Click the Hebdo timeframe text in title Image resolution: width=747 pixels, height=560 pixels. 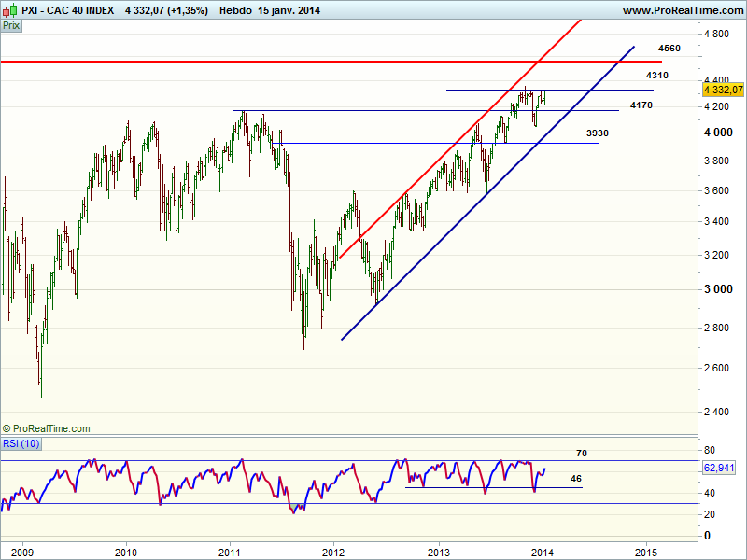(234, 10)
